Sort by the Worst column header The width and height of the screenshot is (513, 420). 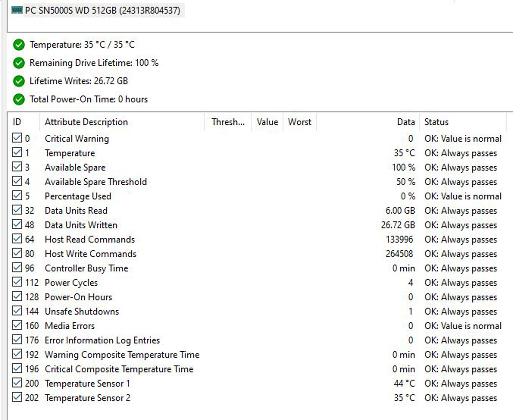300,122
